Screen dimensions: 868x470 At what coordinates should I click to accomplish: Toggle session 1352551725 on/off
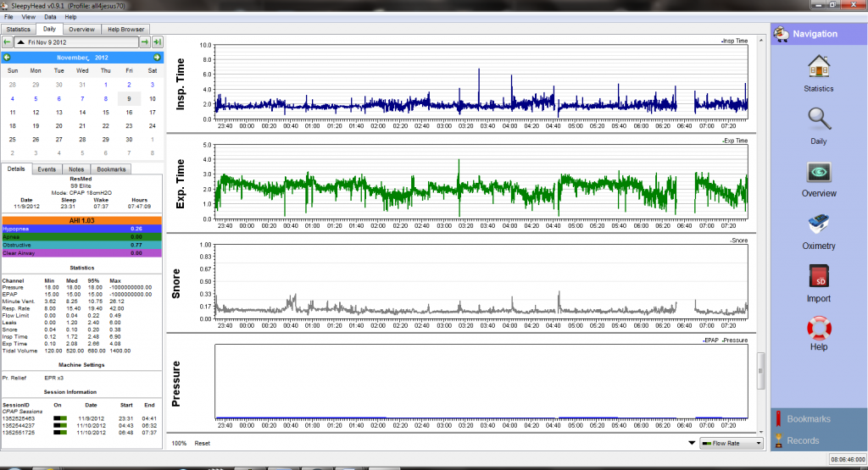(x=60, y=433)
